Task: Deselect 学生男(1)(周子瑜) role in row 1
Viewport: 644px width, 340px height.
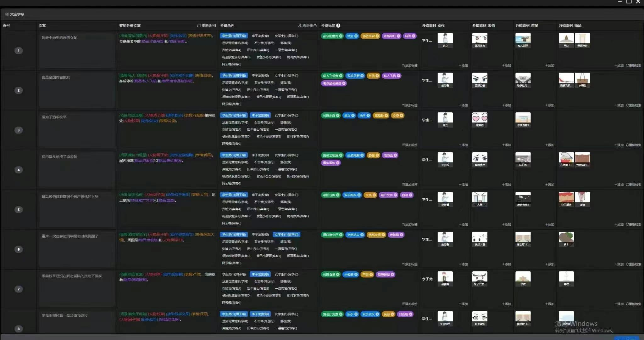Action: pos(234,36)
